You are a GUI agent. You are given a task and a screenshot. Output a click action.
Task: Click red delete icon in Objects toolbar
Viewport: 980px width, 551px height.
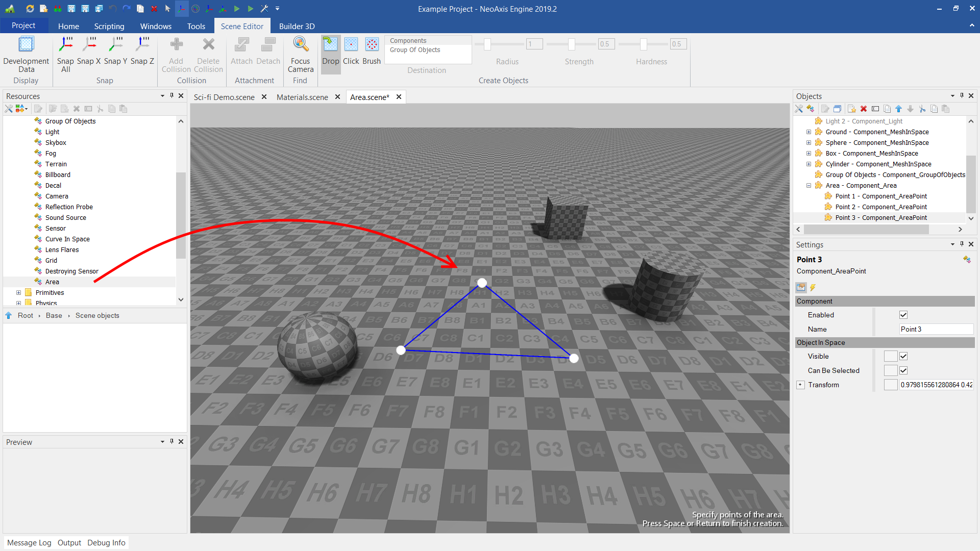(x=864, y=109)
